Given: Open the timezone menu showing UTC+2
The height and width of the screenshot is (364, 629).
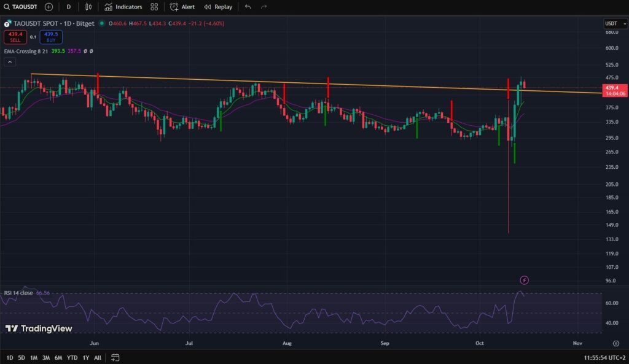Looking at the screenshot, I should pos(604,357).
